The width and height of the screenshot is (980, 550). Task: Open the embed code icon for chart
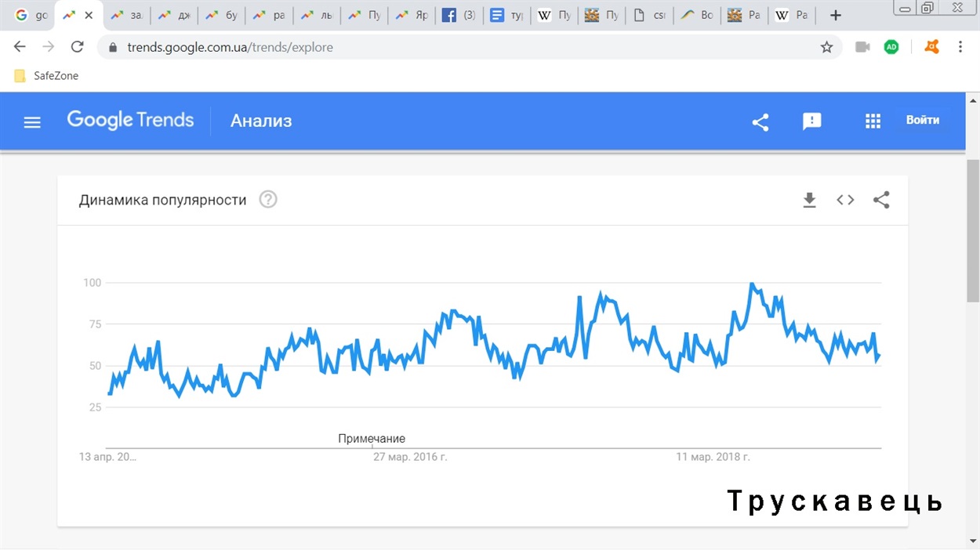pyautogui.click(x=845, y=200)
